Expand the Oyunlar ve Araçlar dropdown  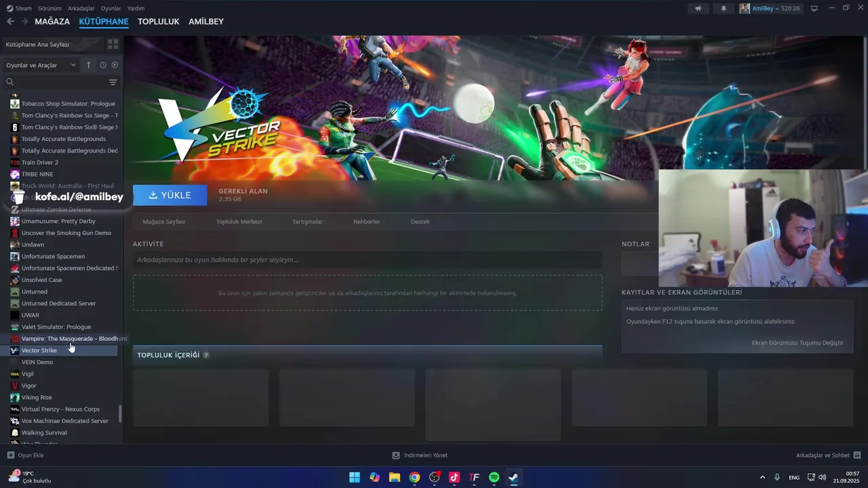tap(41, 65)
